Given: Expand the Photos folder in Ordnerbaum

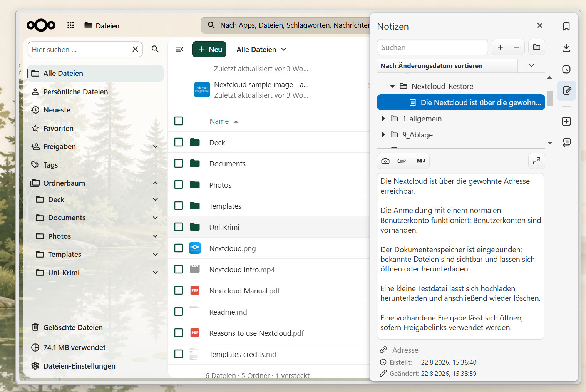Looking at the screenshot, I should (x=156, y=236).
